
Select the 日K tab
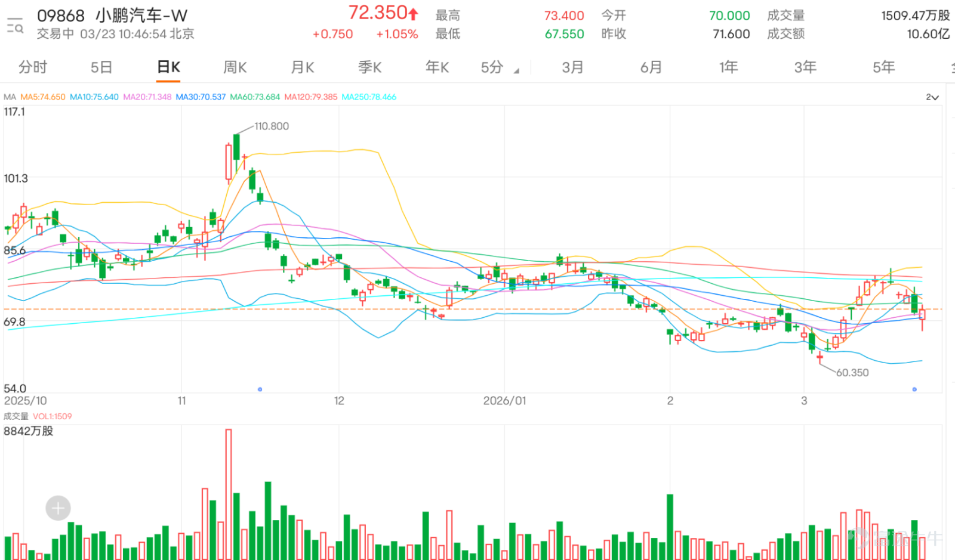coord(168,67)
